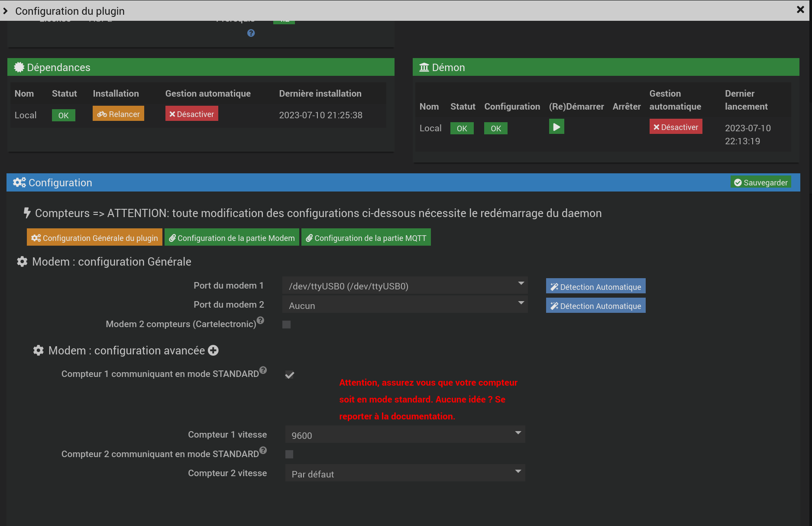Click help icon for Compteur 1 mode STANDARD
The image size is (812, 526).
pyautogui.click(x=263, y=370)
